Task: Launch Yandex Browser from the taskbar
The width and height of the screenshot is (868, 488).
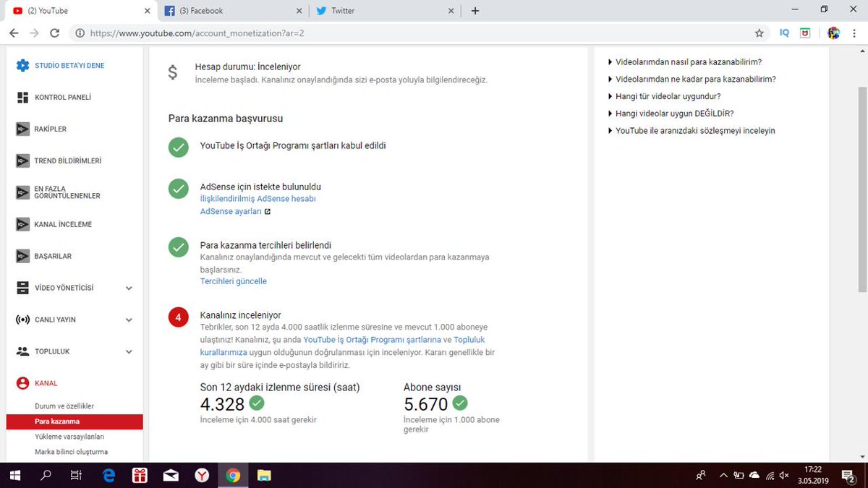Action: pos(202,475)
